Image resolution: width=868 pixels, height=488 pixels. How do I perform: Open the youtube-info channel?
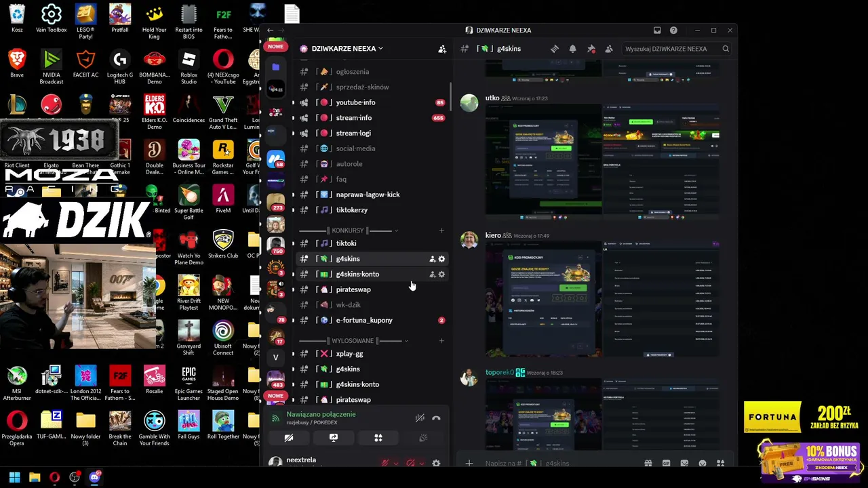(x=372, y=102)
